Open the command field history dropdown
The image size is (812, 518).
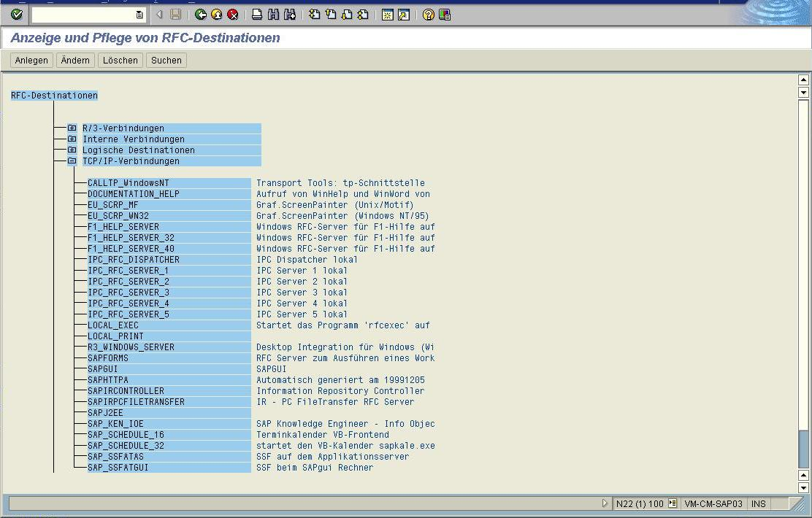(x=139, y=15)
